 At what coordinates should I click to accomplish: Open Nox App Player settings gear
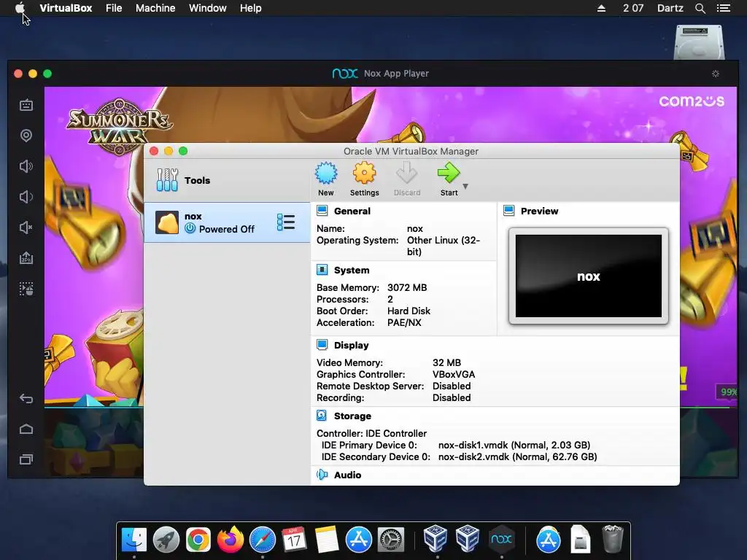click(x=716, y=74)
